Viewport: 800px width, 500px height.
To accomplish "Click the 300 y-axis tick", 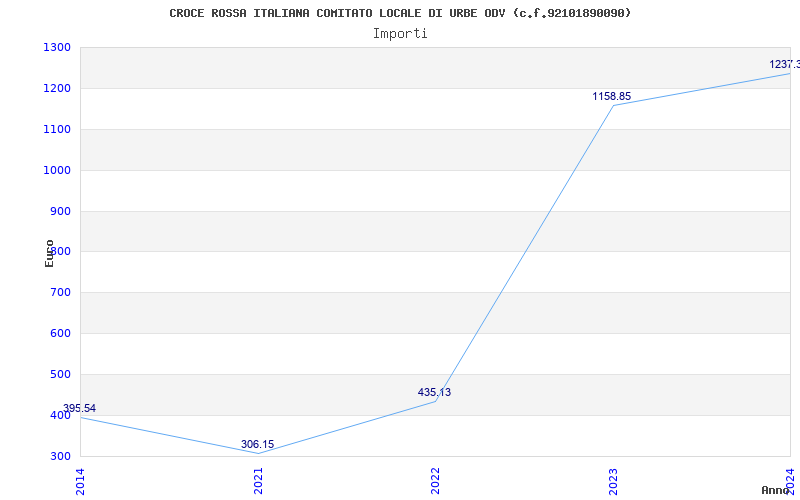I will click(61, 456).
